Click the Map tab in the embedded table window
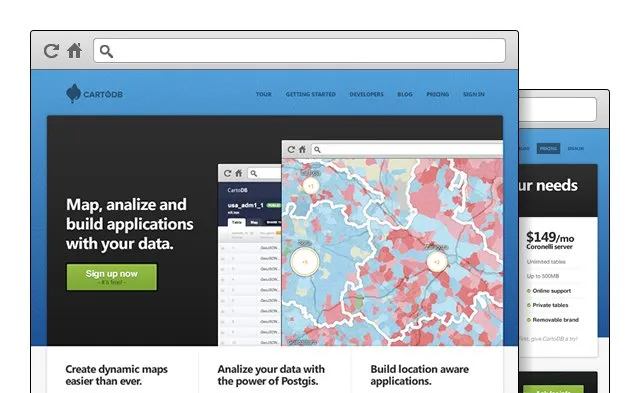Screen dimensions: 640x393 254,222
